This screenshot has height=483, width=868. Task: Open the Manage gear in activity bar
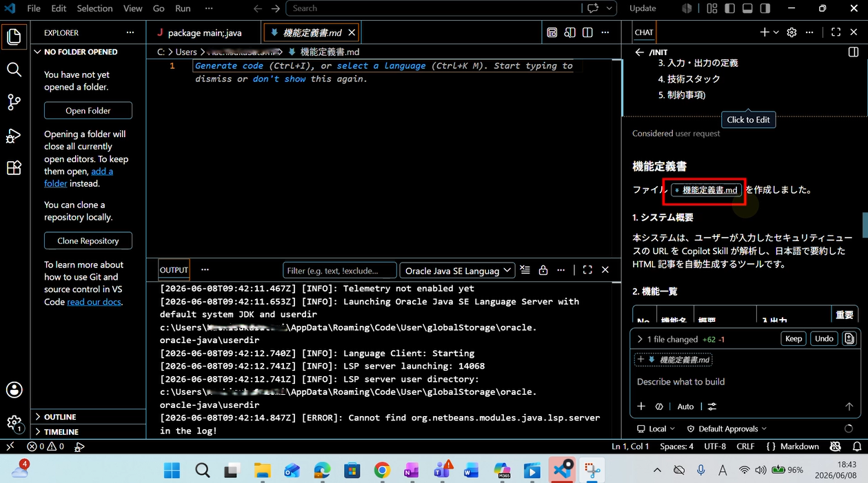tap(14, 423)
